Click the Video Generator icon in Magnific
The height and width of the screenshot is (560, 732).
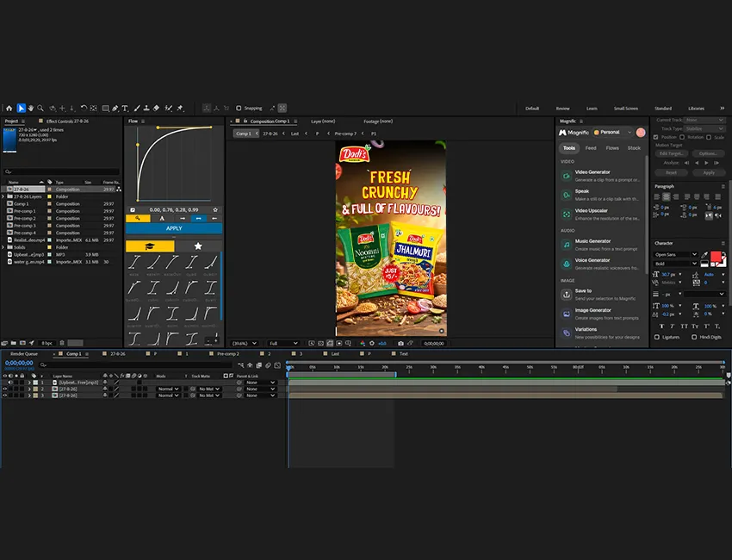click(x=567, y=176)
